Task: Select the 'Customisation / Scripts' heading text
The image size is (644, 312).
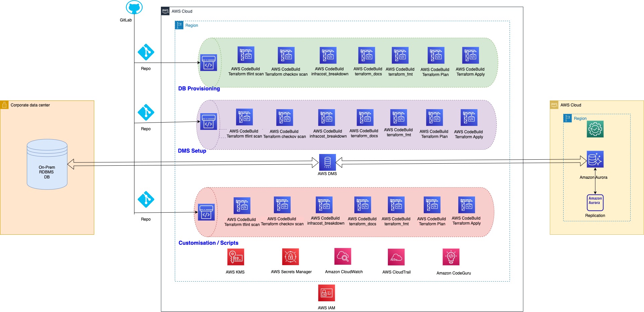Action: (209, 243)
